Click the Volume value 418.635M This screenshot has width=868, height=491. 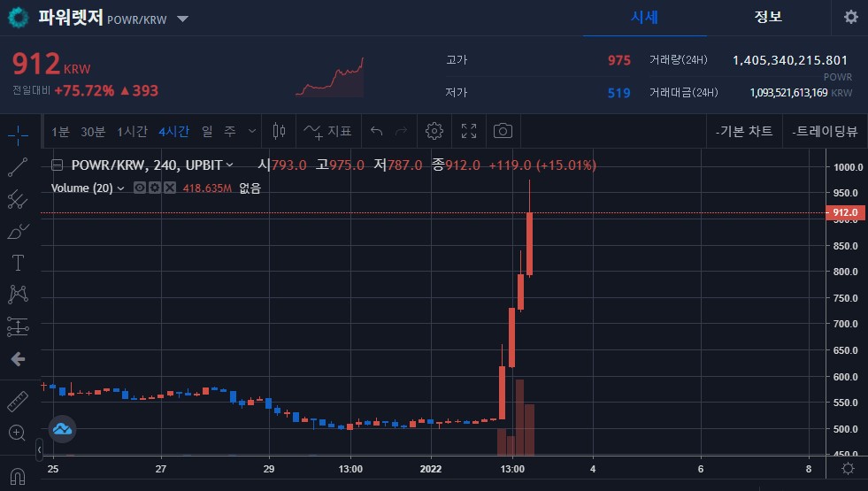click(207, 188)
